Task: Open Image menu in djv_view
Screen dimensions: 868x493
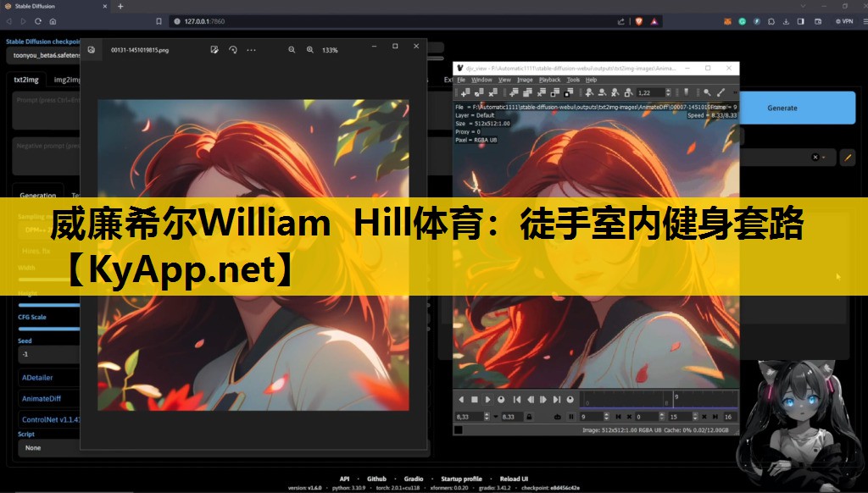Action: click(x=525, y=80)
